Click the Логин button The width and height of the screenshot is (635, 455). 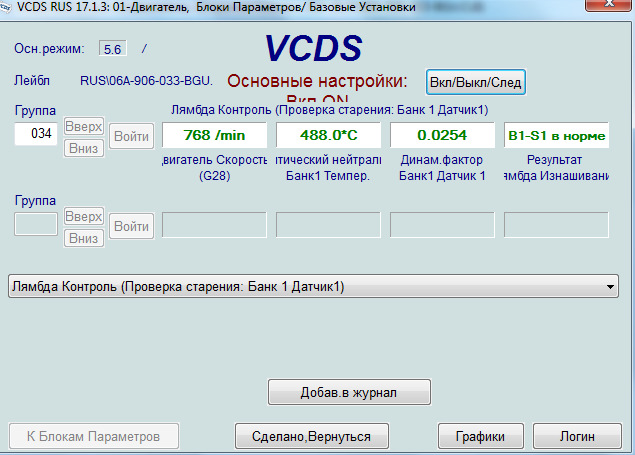tap(577, 436)
